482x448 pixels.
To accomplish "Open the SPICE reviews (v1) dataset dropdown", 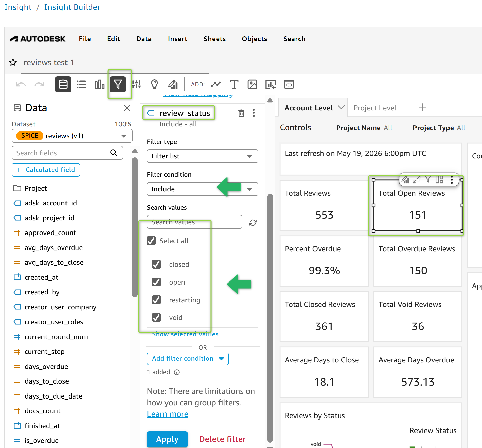I will click(x=72, y=136).
